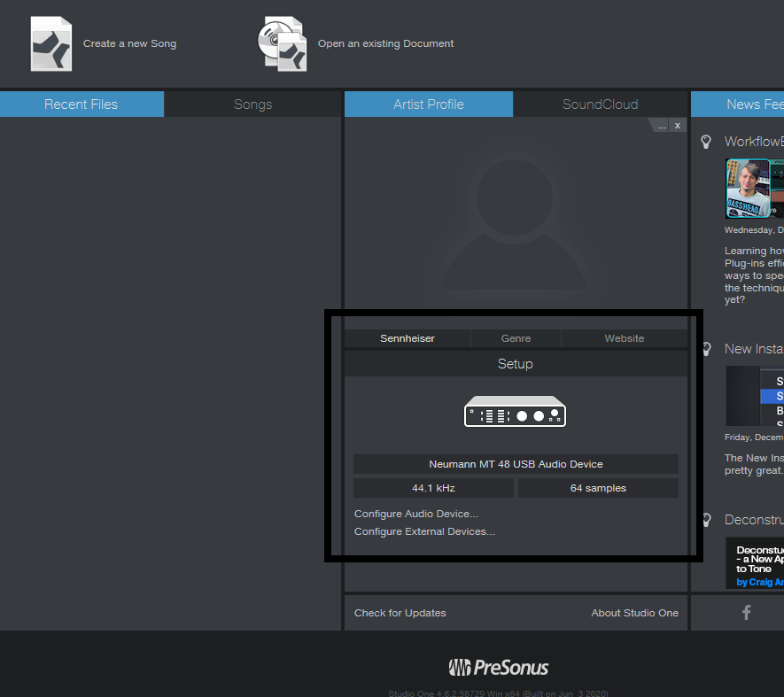Click the Genre field
Screen dimensions: 784x697
point(516,338)
